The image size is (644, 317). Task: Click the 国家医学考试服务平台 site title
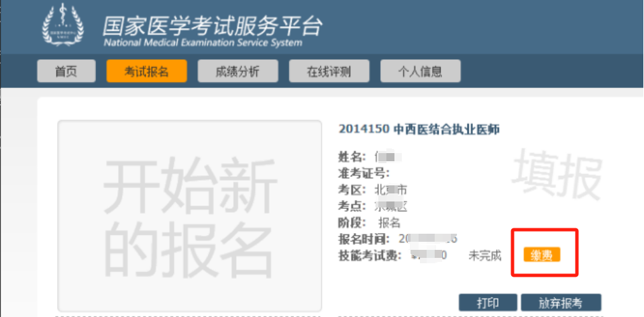pyautogui.click(x=212, y=26)
